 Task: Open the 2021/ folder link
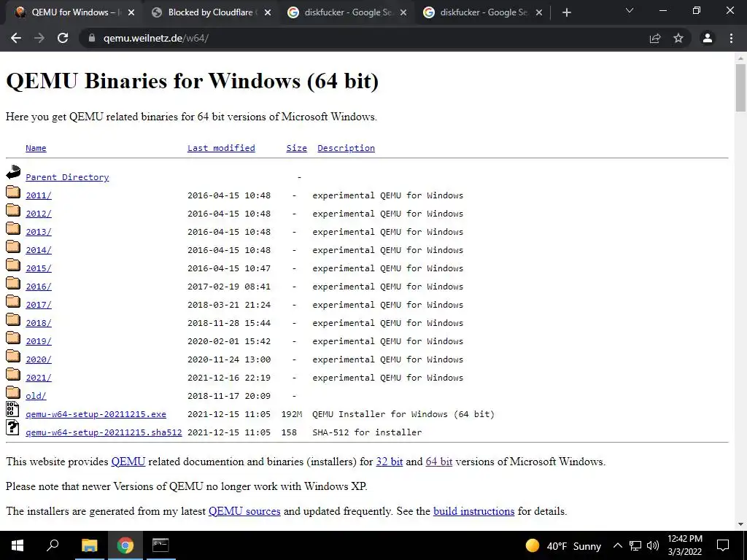tap(39, 378)
